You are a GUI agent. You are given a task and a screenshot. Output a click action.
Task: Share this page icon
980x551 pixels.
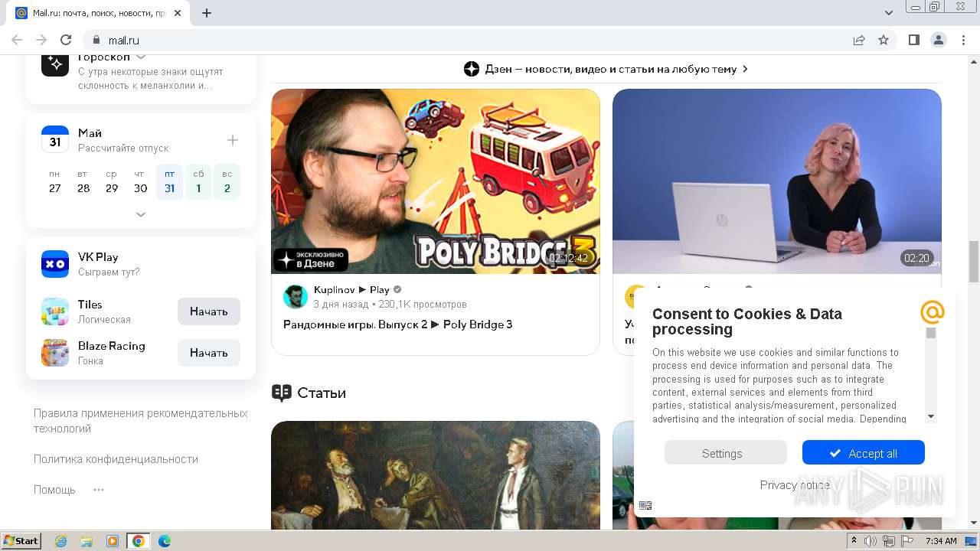pos(859,40)
